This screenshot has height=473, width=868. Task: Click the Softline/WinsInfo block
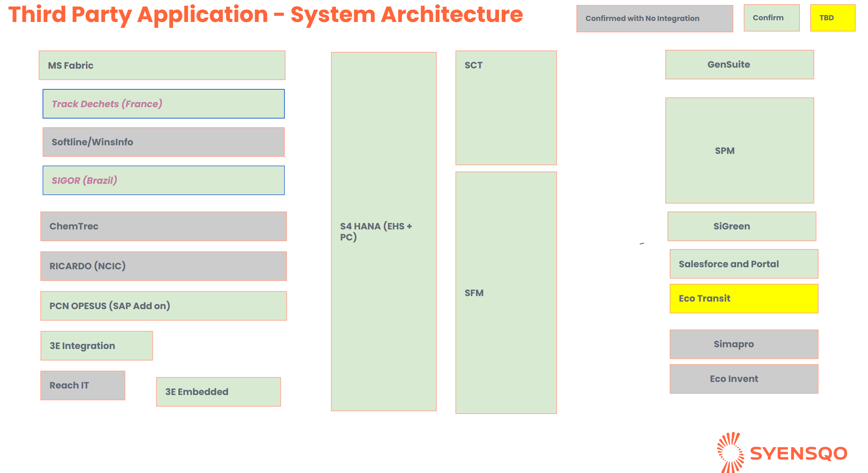(x=164, y=142)
